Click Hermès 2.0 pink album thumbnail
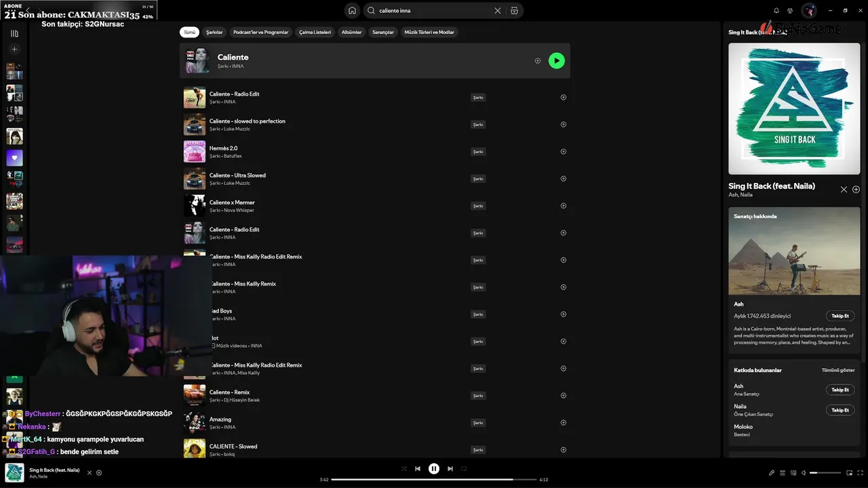Viewport: 868px width, 488px height. tap(195, 152)
